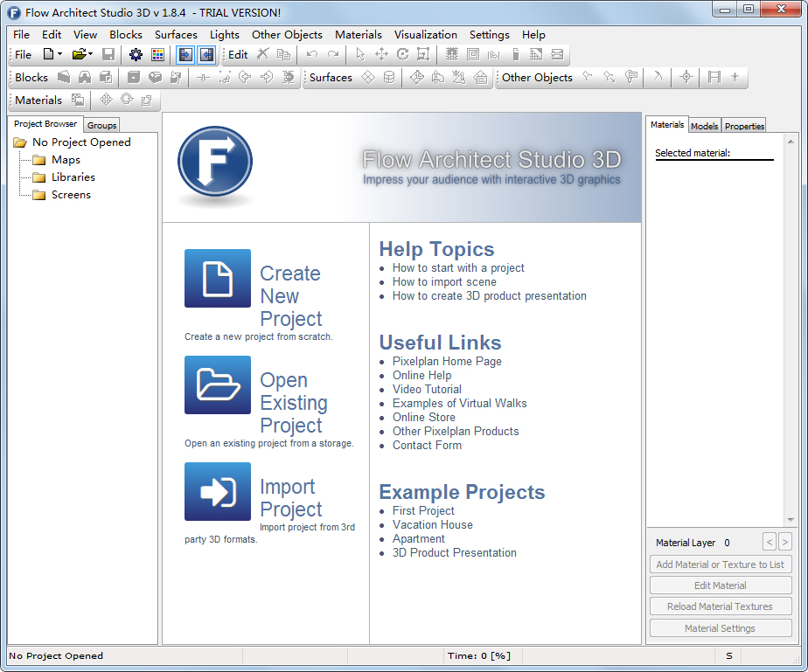Select the scale box tool in Edit toolbar

pos(423,54)
